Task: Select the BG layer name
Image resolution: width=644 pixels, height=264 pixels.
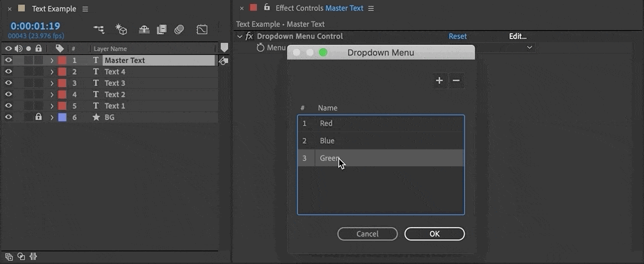Action: click(x=109, y=117)
